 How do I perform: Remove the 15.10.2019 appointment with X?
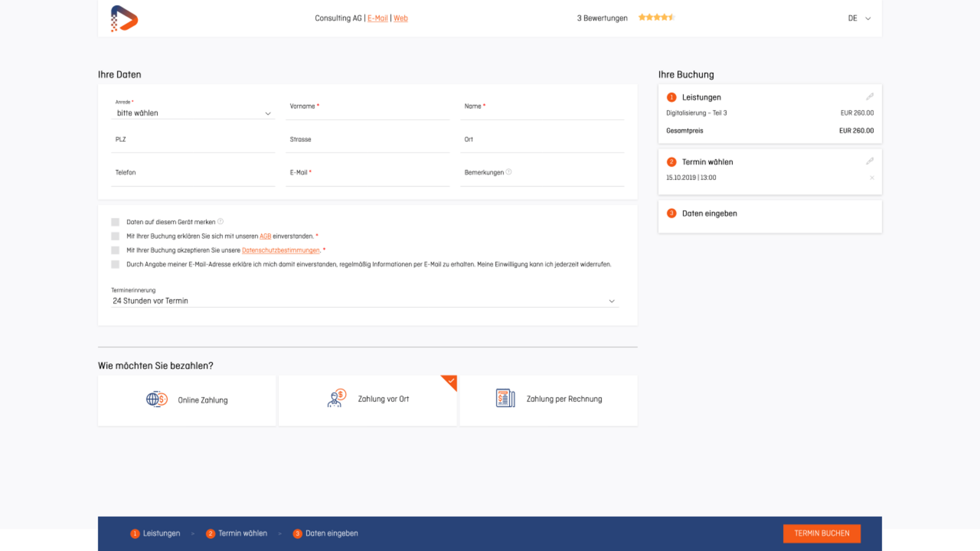tap(872, 178)
